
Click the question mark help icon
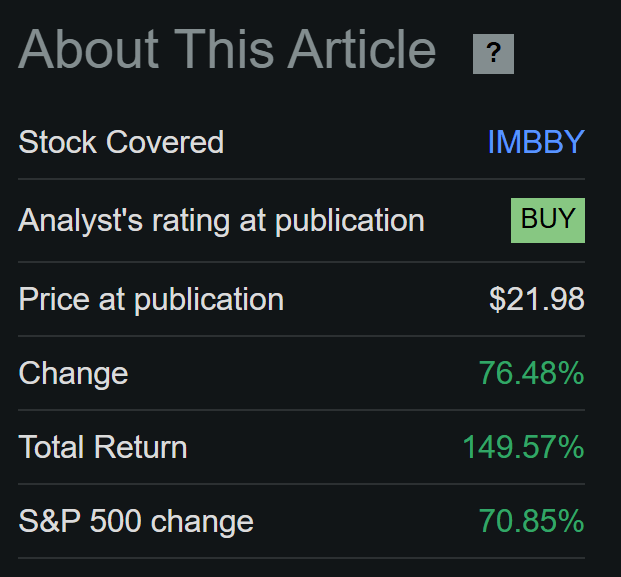click(x=493, y=54)
